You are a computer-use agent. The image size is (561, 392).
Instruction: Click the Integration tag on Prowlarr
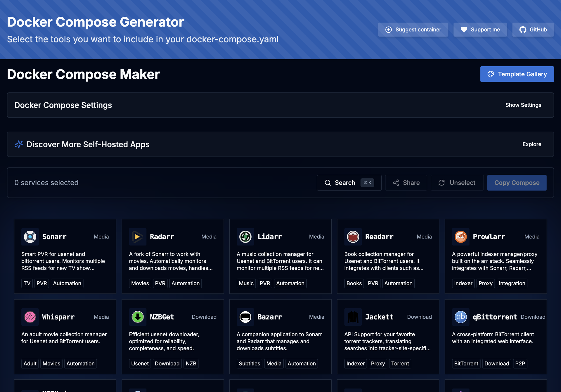tap(512, 283)
